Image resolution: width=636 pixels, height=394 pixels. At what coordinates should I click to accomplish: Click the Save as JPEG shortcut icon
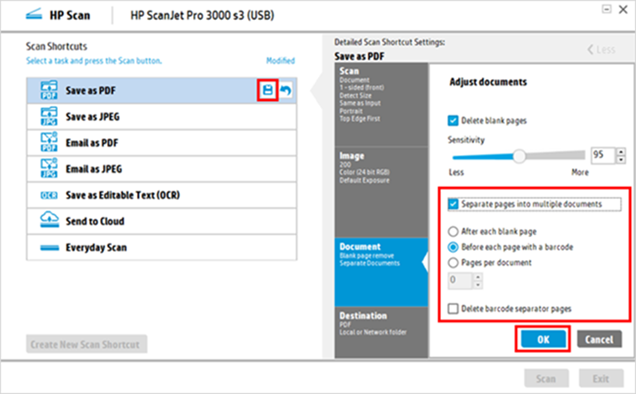click(x=49, y=116)
